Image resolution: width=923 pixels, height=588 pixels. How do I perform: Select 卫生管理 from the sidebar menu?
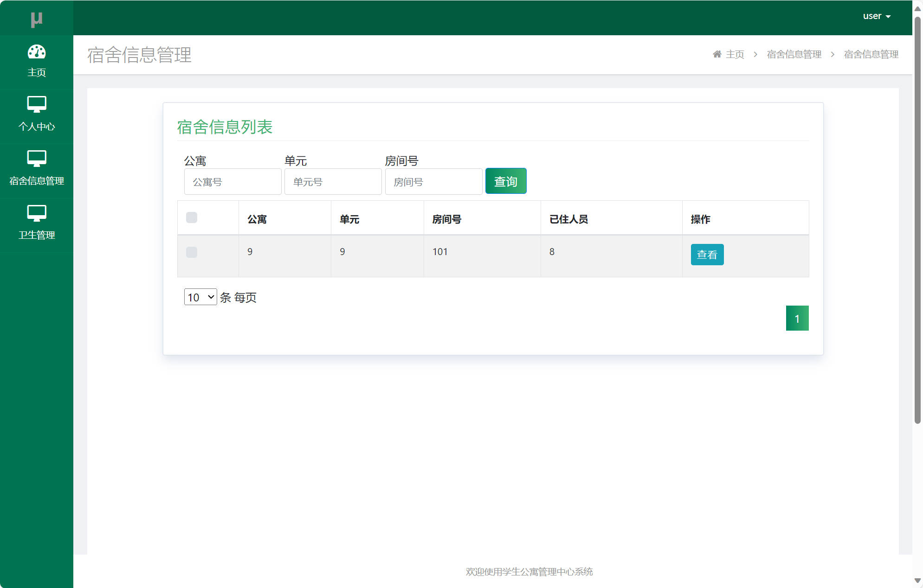(x=37, y=235)
